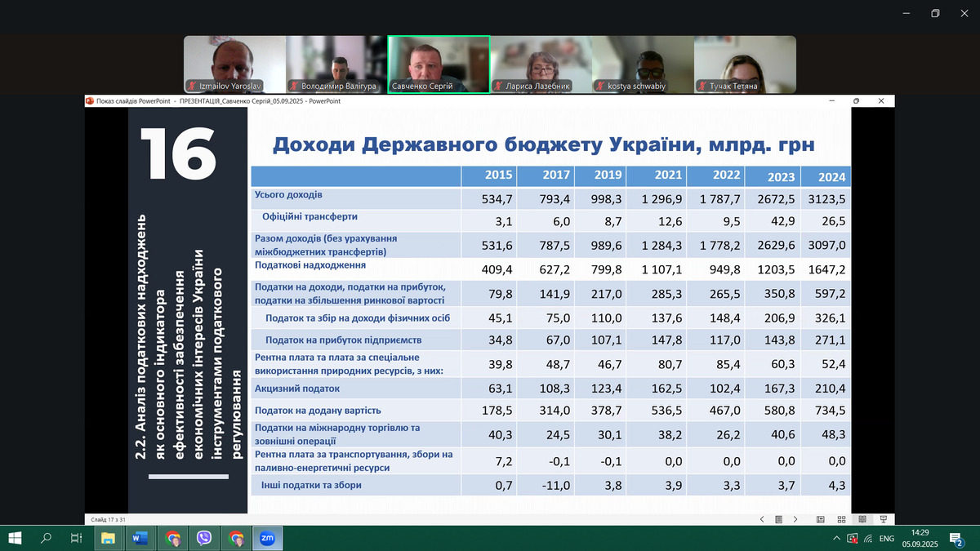
Task: Open the Windows Start menu
Action: (x=15, y=538)
